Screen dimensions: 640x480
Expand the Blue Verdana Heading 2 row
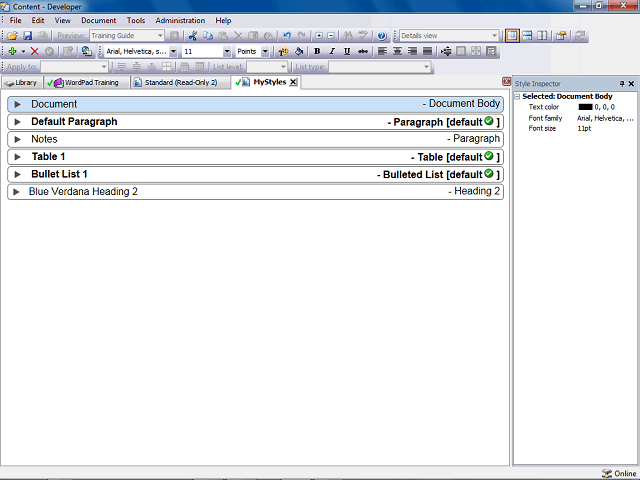[16, 192]
